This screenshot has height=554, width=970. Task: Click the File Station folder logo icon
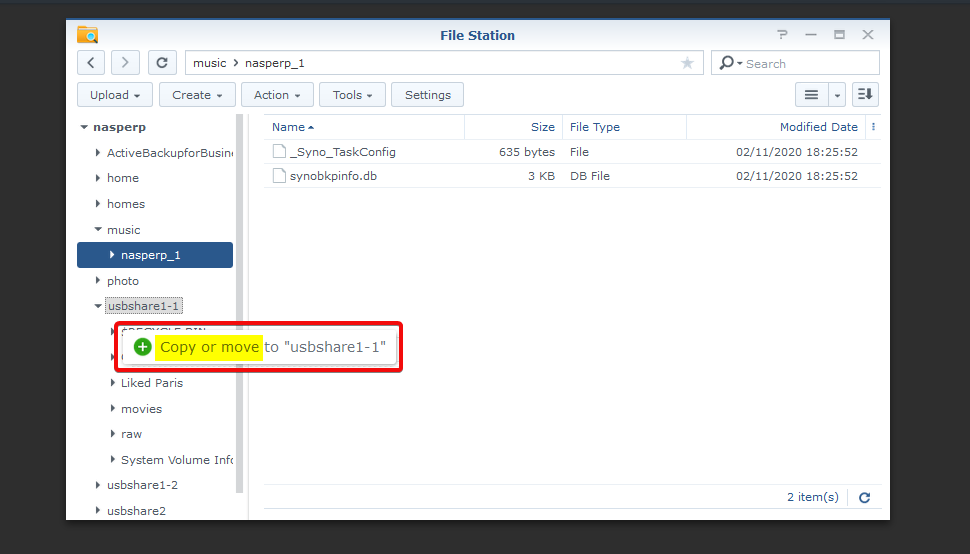[x=88, y=35]
